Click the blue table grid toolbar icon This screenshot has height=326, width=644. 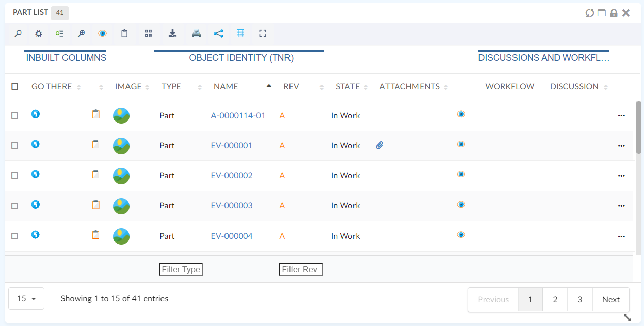[x=241, y=34]
